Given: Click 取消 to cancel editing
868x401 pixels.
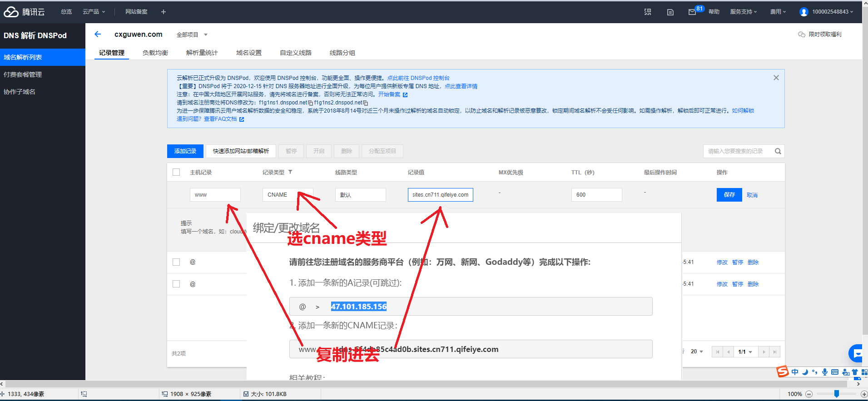Looking at the screenshot, I should click(752, 195).
